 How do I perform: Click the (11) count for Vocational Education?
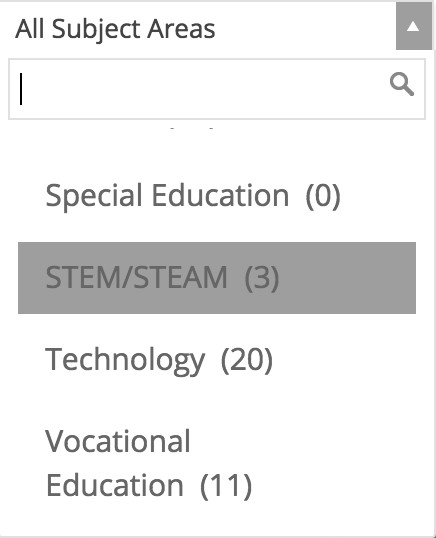226,486
